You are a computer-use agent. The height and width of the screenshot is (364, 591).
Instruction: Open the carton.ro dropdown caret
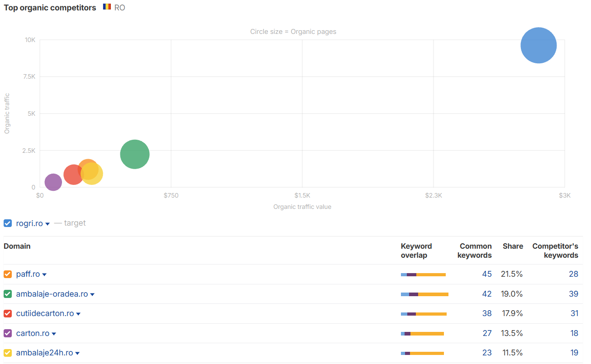(54, 334)
